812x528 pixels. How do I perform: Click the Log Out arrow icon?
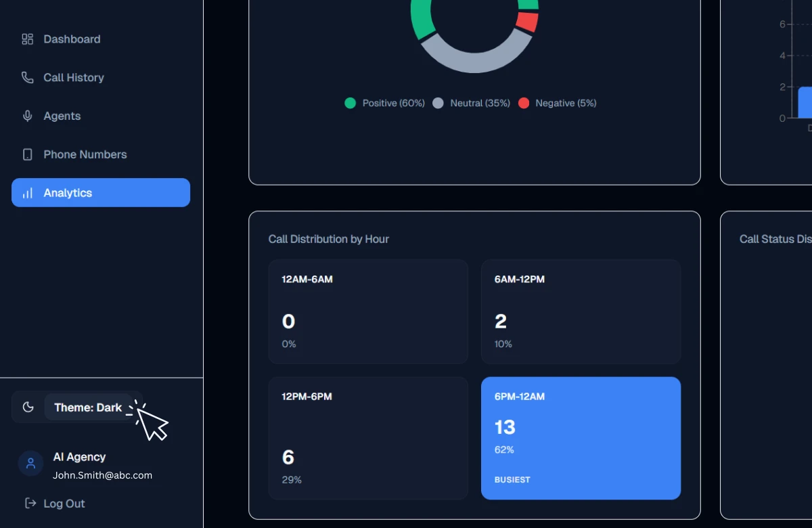click(x=30, y=503)
